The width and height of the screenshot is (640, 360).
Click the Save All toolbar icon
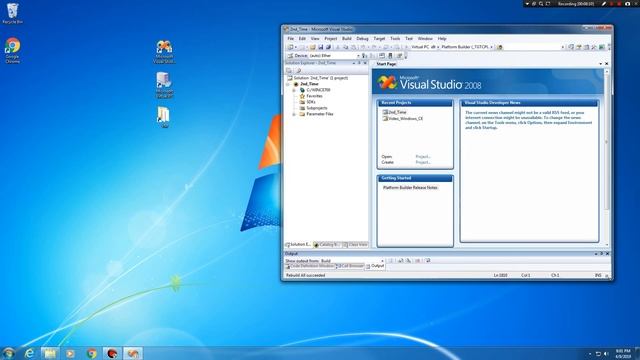click(328, 47)
